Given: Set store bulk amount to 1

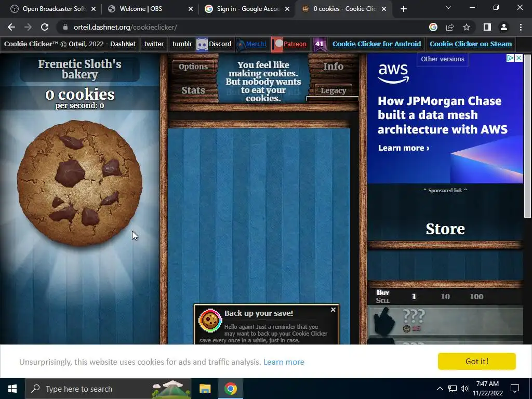Looking at the screenshot, I should click(414, 297).
